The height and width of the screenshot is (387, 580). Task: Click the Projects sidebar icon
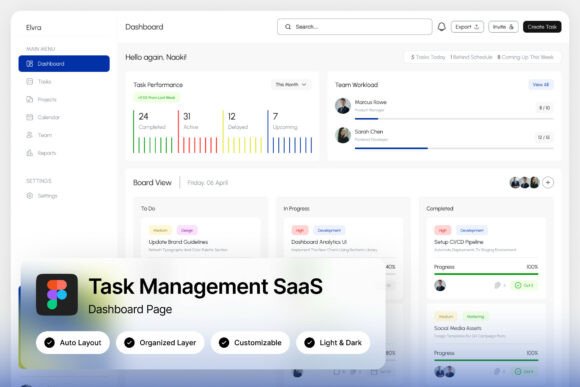point(30,99)
